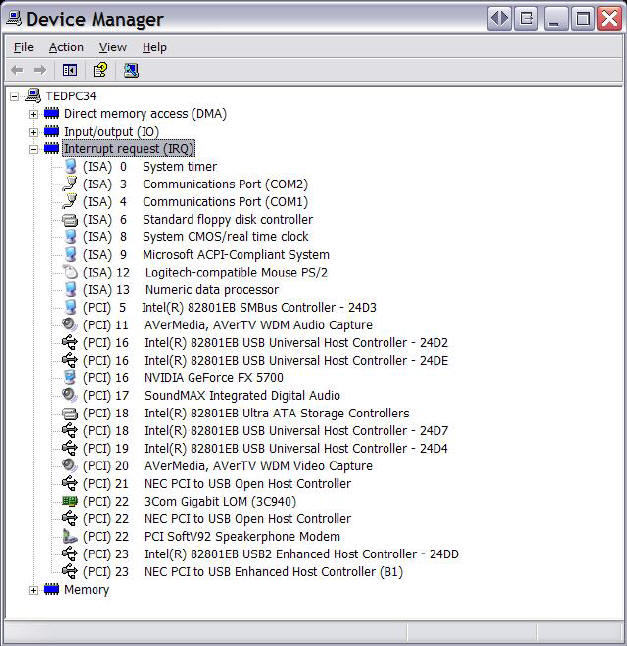Image resolution: width=627 pixels, height=646 pixels.
Task: Click the USB icon for NEC Enhanced Host Controller (B1)
Action: [x=70, y=571]
